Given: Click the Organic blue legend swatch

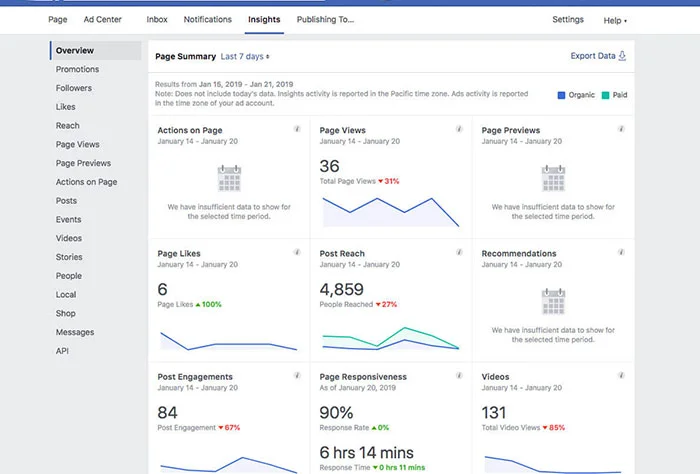Looking at the screenshot, I should click(562, 95).
